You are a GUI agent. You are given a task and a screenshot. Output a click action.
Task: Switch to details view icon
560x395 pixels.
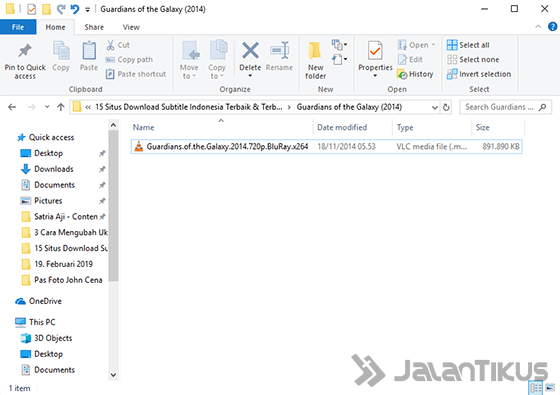coord(536,388)
